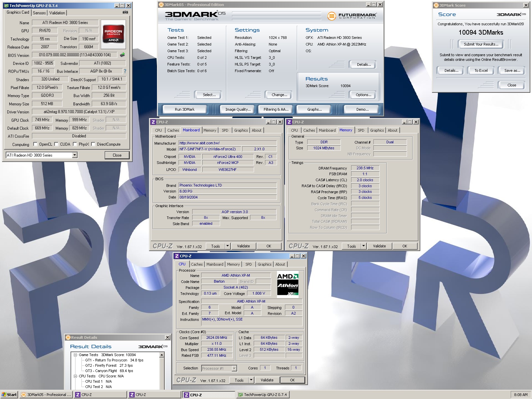Click the Futuremark logo in 3DMark05 window
The image size is (532, 399).
352,16
